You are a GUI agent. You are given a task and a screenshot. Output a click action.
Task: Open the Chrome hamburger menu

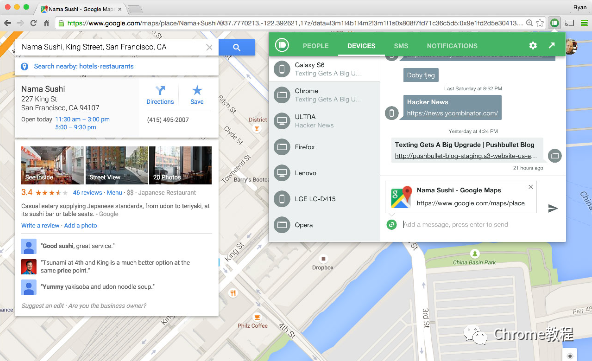[x=584, y=23]
